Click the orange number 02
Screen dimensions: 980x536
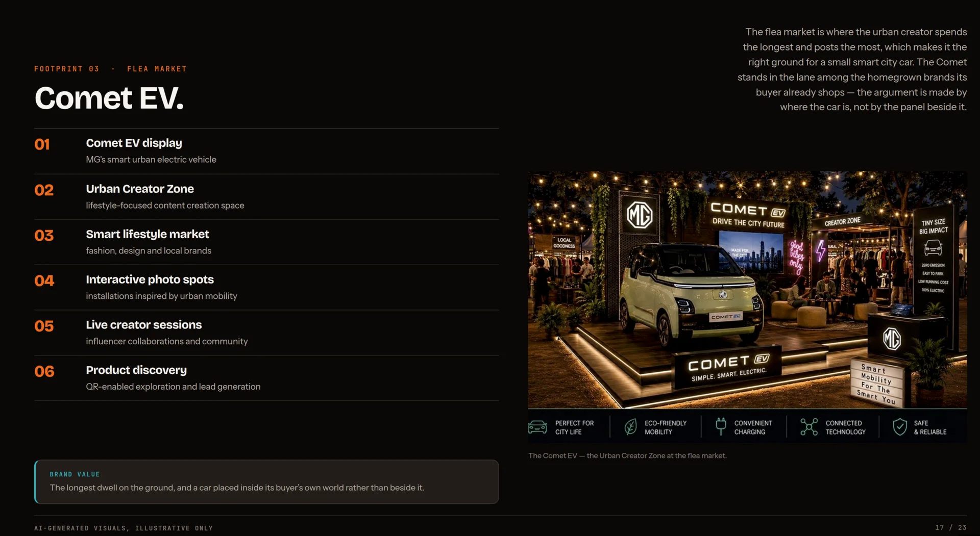tap(44, 190)
